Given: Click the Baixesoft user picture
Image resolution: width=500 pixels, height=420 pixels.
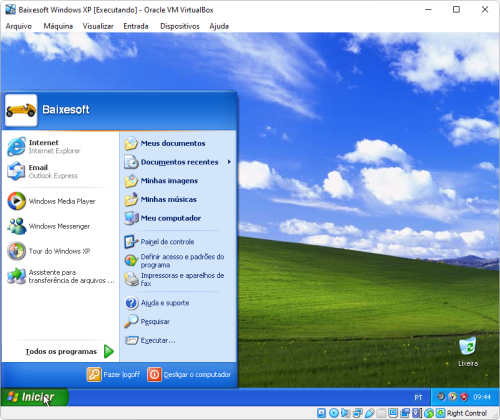Looking at the screenshot, I should click(21, 110).
